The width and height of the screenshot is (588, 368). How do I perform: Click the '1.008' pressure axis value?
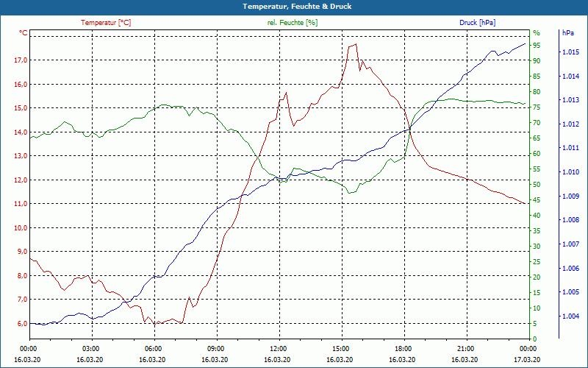point(571,220)
